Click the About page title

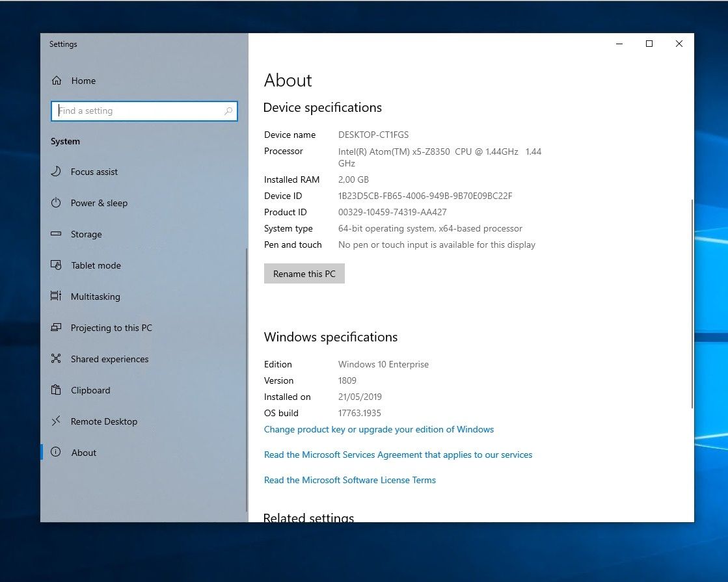(x=288, y=80)
